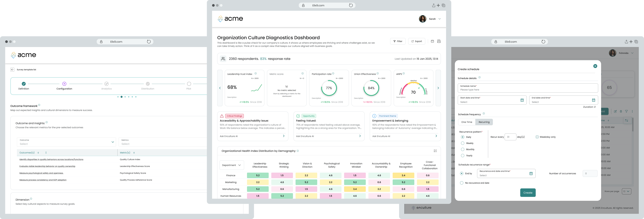Expand Organizational Health Index chart to fullscreen
This screenshot has height=219, width=644.
435,151
